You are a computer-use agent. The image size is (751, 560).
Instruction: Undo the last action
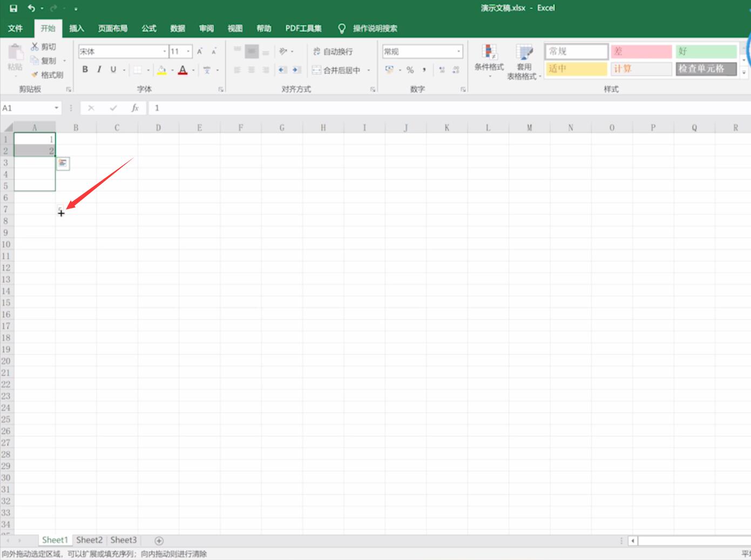pos(31,8)
